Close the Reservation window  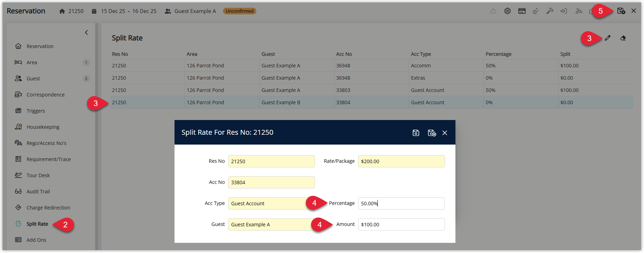click(x=634, y=11)
